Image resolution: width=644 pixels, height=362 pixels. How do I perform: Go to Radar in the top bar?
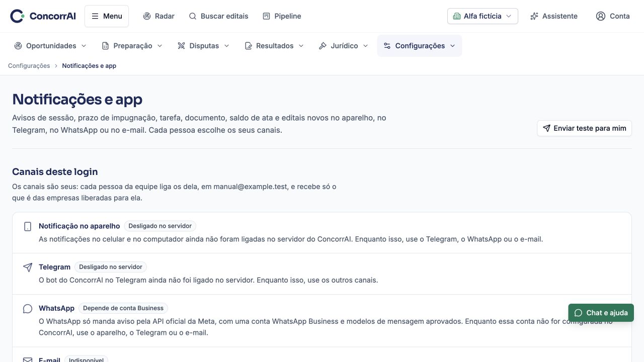(x=158, y=16)
